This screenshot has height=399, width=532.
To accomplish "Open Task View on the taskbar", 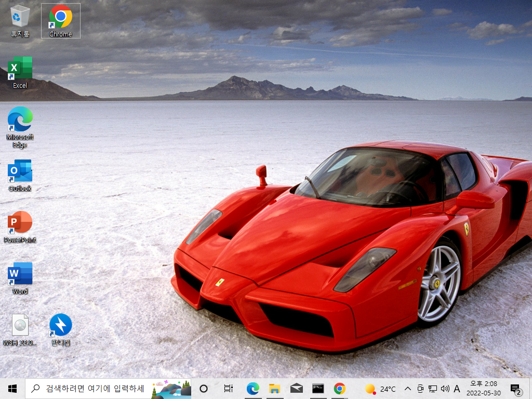I will tap(229, 389).
